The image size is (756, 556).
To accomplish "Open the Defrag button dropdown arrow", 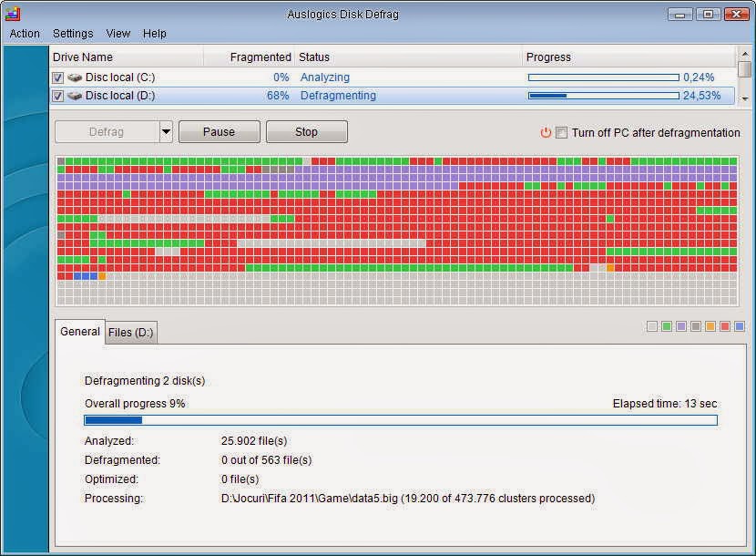I will pyautogui.click(x=166, y=132).
